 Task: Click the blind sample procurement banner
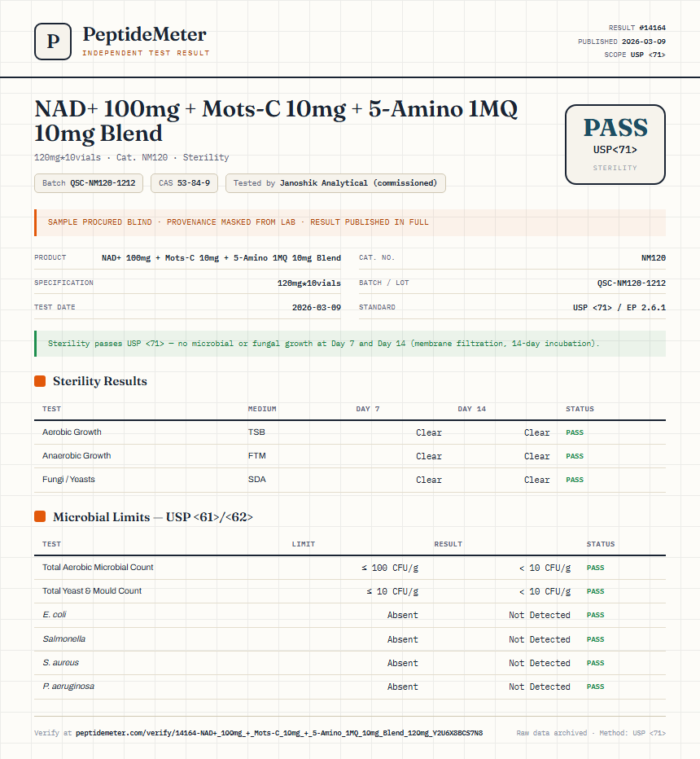pos(350,222)
